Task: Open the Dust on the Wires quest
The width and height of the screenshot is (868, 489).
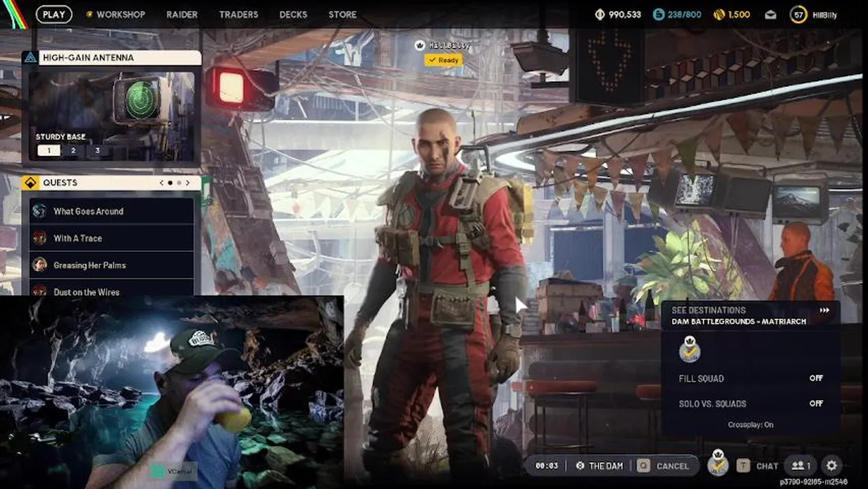Action: (x=111, y=289)
